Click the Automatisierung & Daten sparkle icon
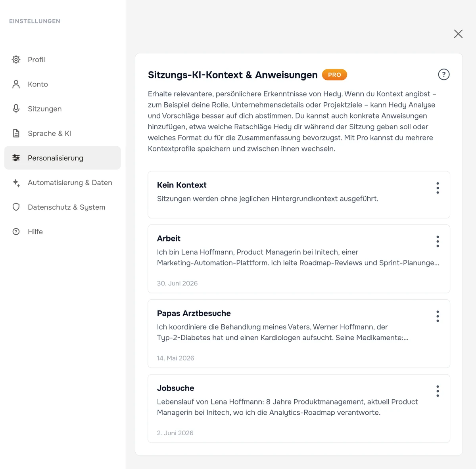Screen dimensions: 476x469 tap(16, 182)
